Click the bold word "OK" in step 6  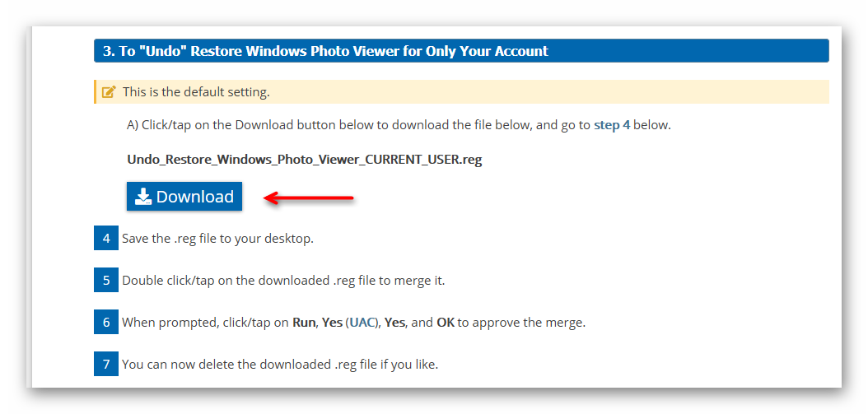pyautogui.click(x=445, y=323)
